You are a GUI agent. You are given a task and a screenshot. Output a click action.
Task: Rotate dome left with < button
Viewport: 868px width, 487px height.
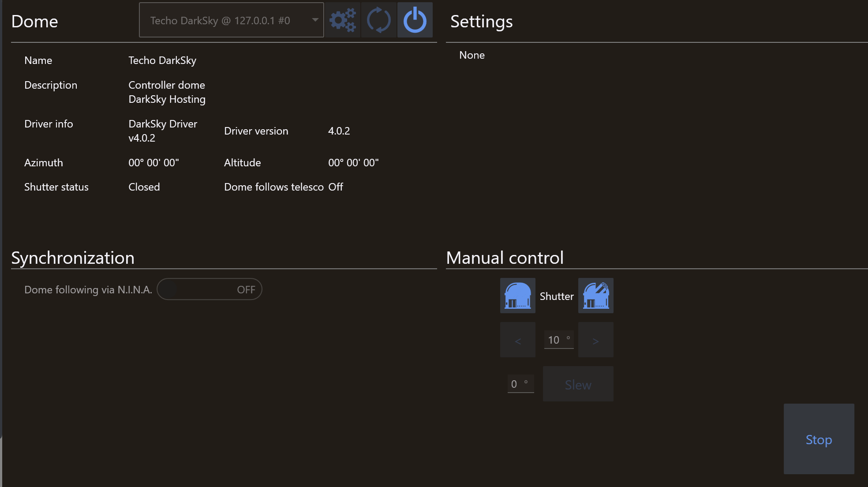518,340
